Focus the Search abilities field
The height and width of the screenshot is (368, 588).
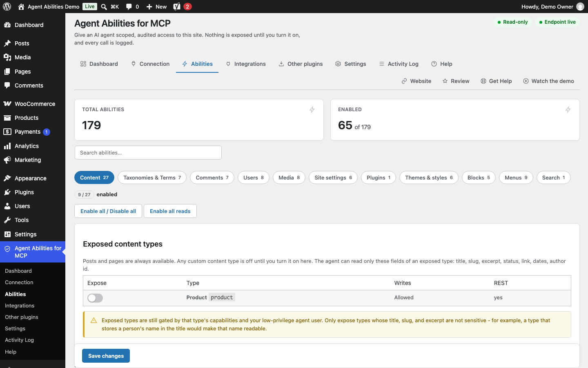[148, 153]
